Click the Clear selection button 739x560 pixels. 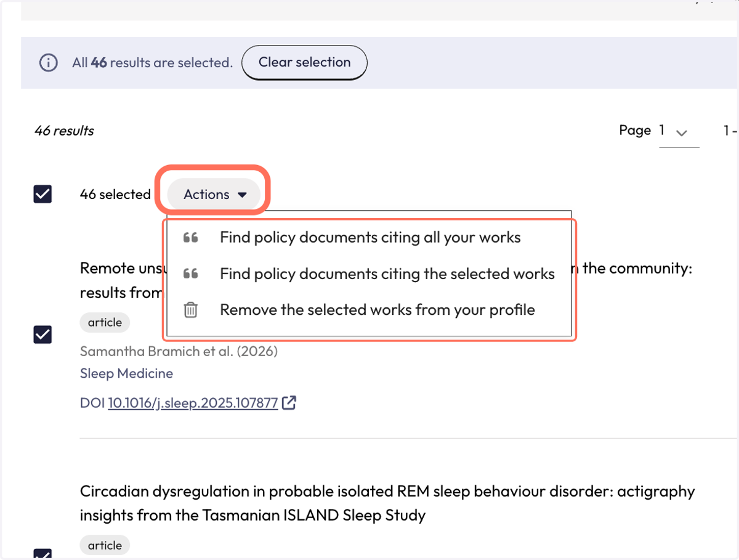[x=305, y=63]
